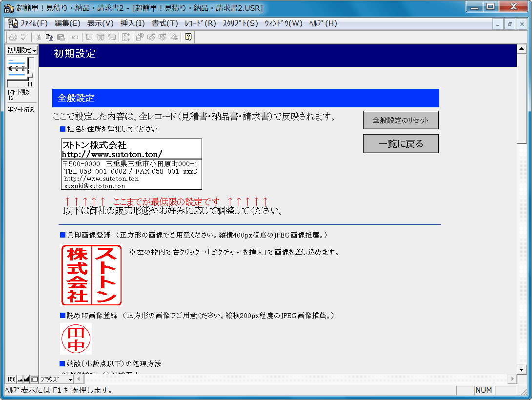Click the vertical scrollbar thumb
Image resolution: width=532 pixels, height=400 pixels.
(521, 99)
